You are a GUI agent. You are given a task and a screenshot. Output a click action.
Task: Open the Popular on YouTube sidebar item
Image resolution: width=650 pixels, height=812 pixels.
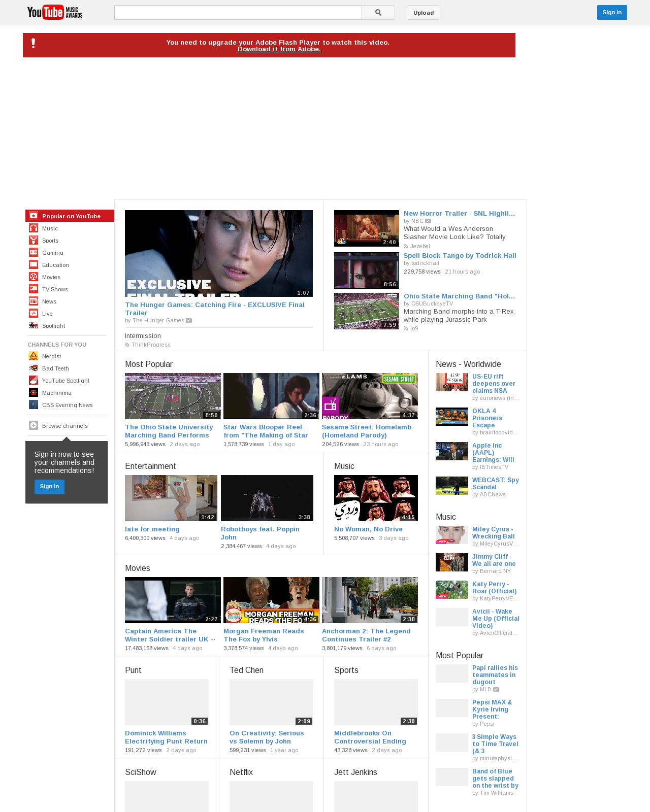(x=70, y=216)
